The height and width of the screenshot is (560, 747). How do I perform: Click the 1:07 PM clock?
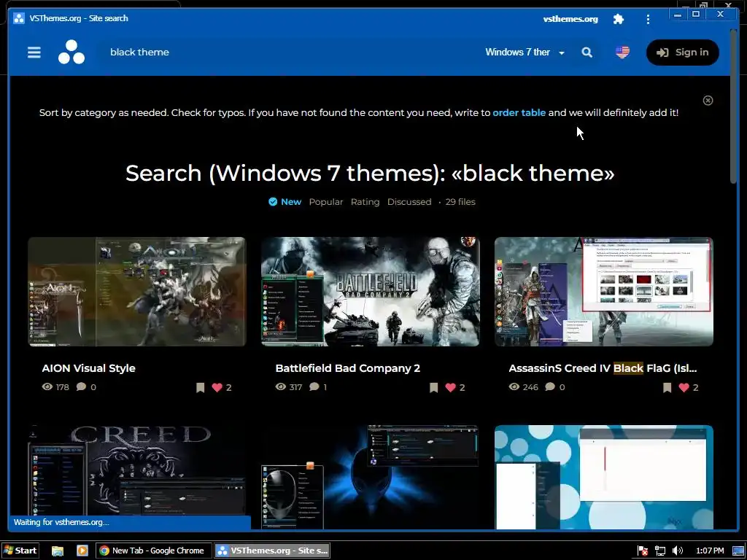(x=709, y=551)
